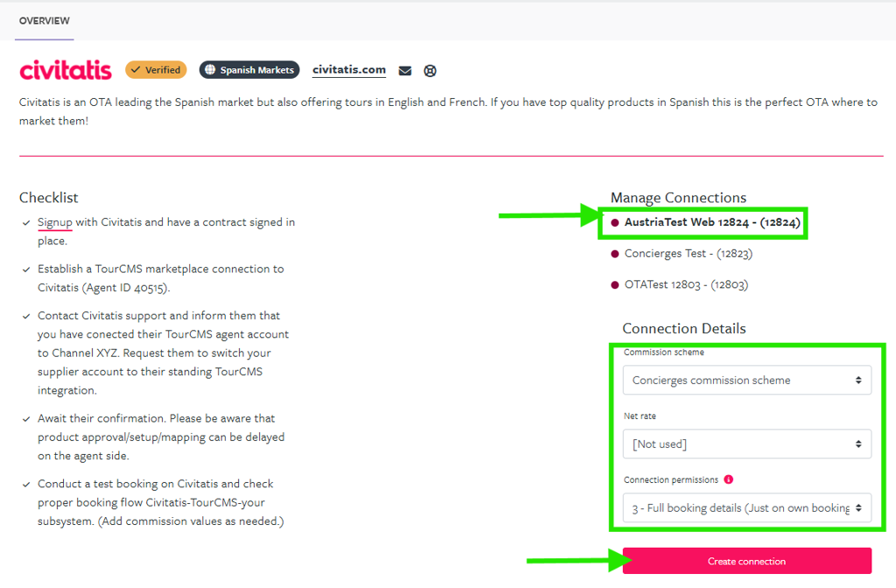Screen dimensions: 896x588
Task: Open the Signup link in the checklist
Action: [x=55, y=222]
